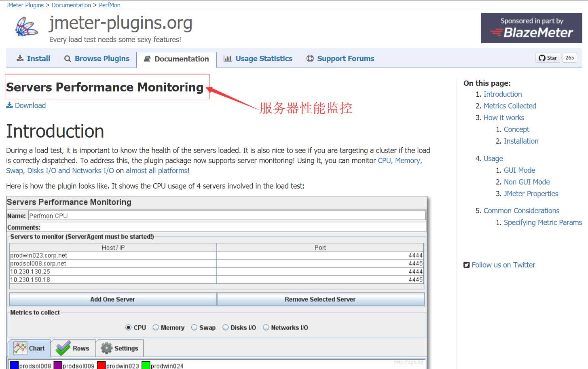Go to Common Considerations section link
This screenshot has height=369, width=588.
coord(522,211)
